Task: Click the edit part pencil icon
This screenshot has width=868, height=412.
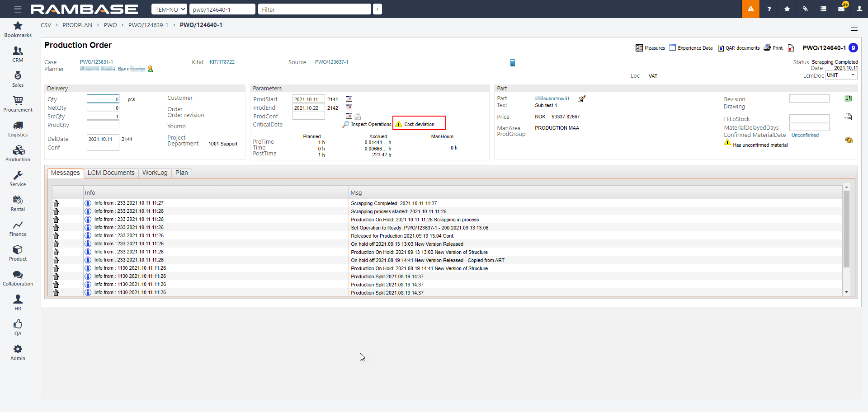Action: click(581, 98)
